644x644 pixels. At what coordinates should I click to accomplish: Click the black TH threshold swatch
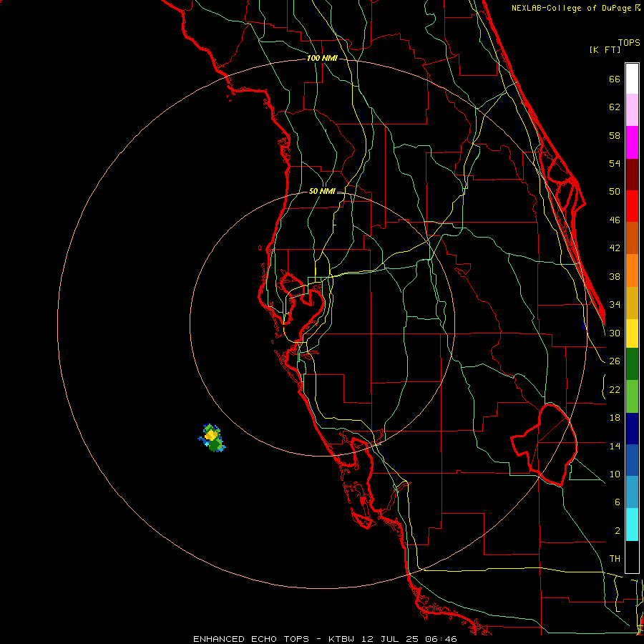click(632, 557)
